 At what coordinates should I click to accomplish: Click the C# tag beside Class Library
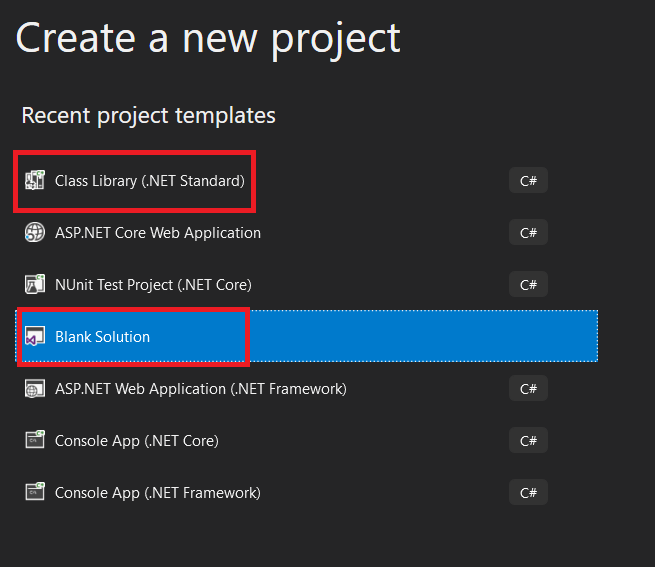528,181
